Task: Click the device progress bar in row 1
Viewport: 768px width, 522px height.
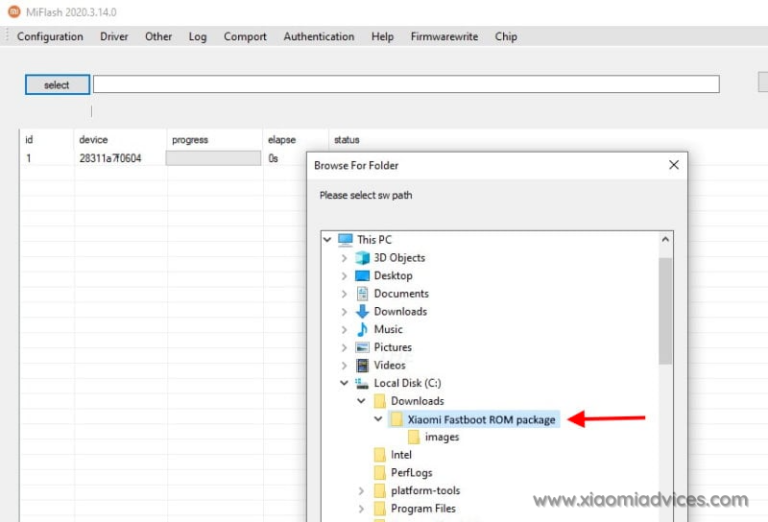Action: 213,158
